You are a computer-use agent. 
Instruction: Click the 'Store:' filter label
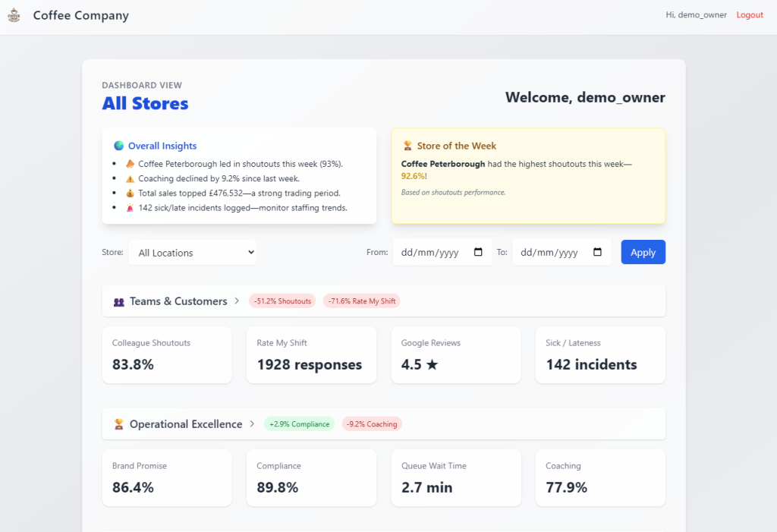pyautogui.click(x=112, y=252)
